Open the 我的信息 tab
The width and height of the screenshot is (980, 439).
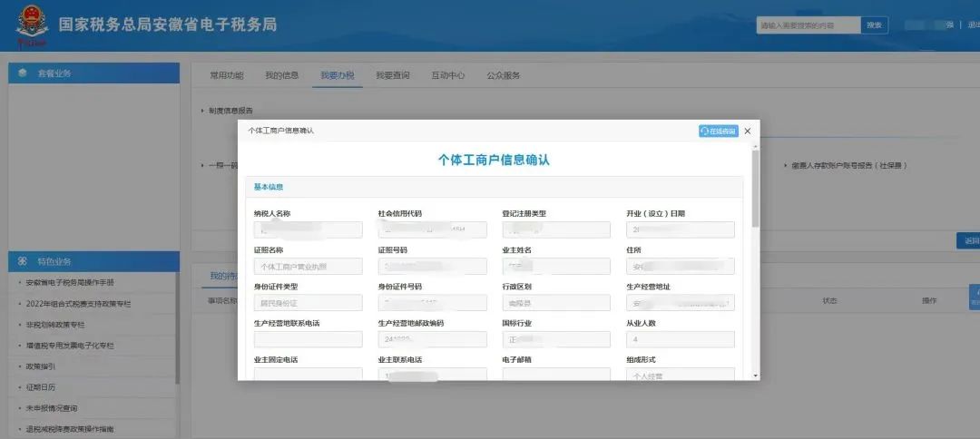281,75
